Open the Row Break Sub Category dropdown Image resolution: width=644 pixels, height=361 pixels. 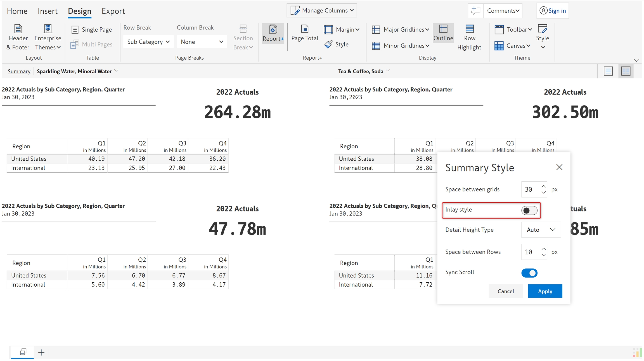(148, 42)
